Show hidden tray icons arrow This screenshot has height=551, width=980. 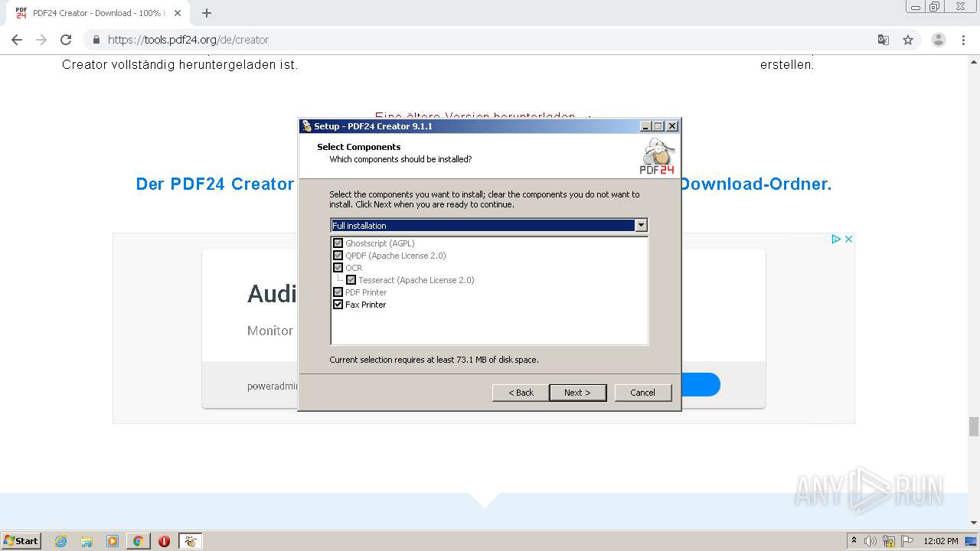click(854, 540)
